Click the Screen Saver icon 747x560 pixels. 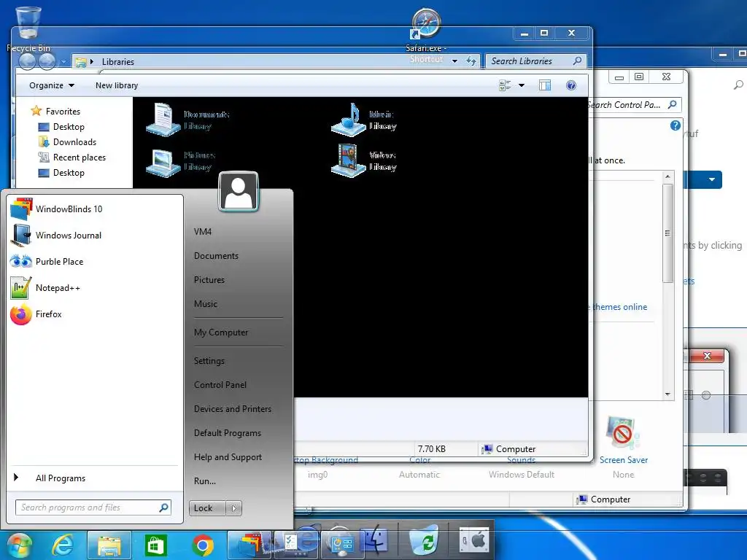coord(622,432)
